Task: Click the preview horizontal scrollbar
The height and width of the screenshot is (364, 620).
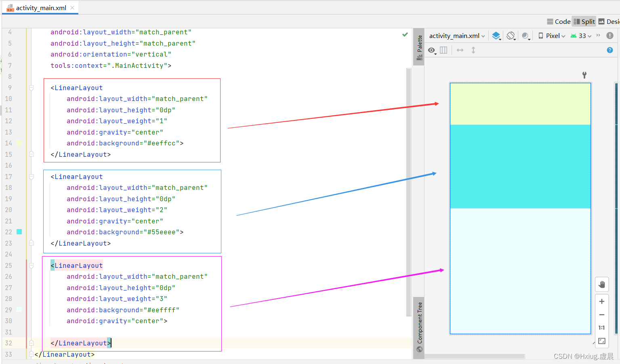Action: click(475, 356)
